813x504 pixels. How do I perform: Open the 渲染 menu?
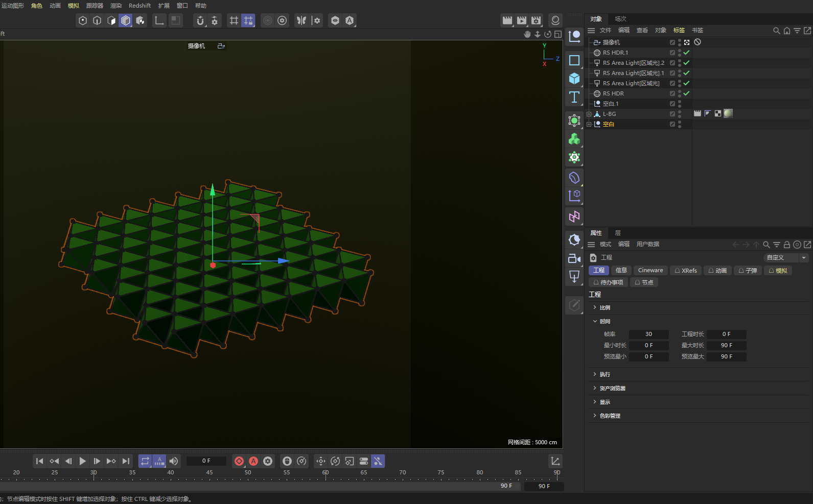(116, 6)
